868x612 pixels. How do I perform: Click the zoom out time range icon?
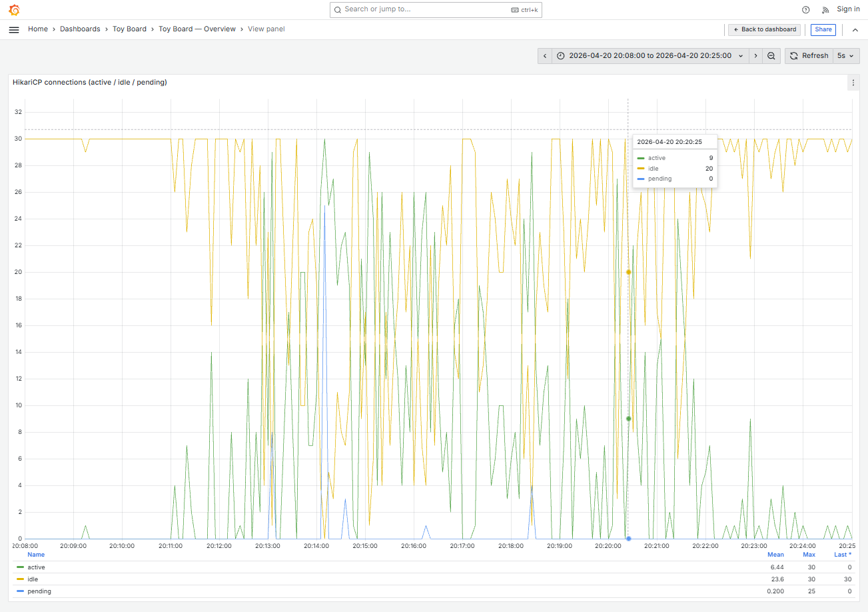771,56
